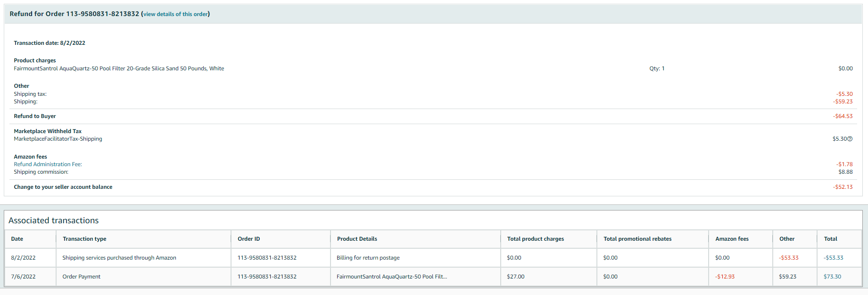Click the -$52.13 account balance change amount
868x295 pixels.
point(843,187)
